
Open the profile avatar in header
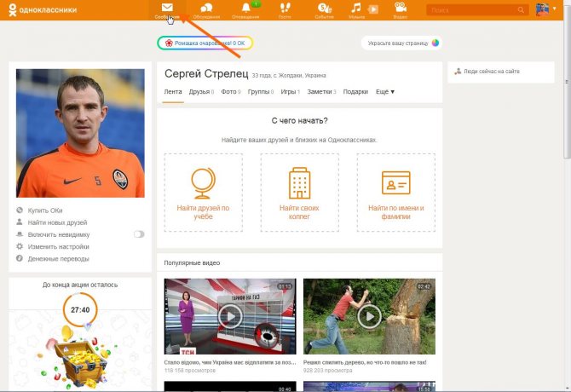tap(542, 9)
